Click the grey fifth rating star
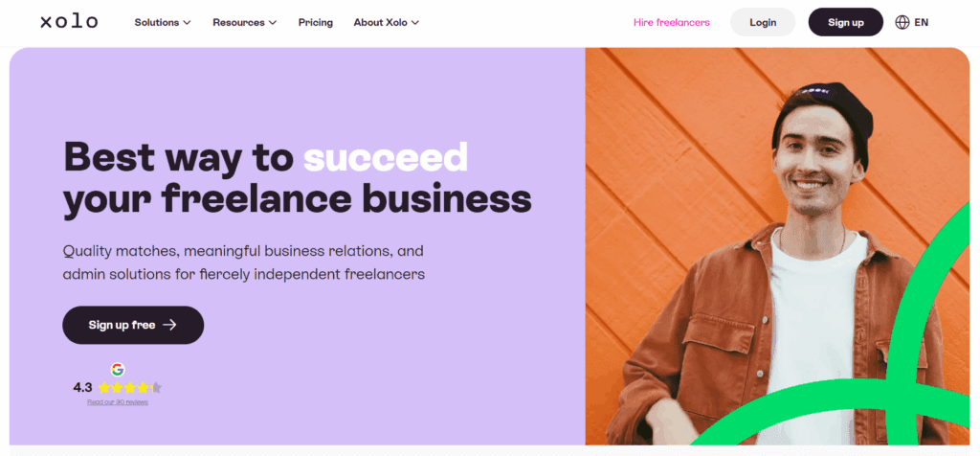Screen dimensions: 980x456 [x=156, y=388]
